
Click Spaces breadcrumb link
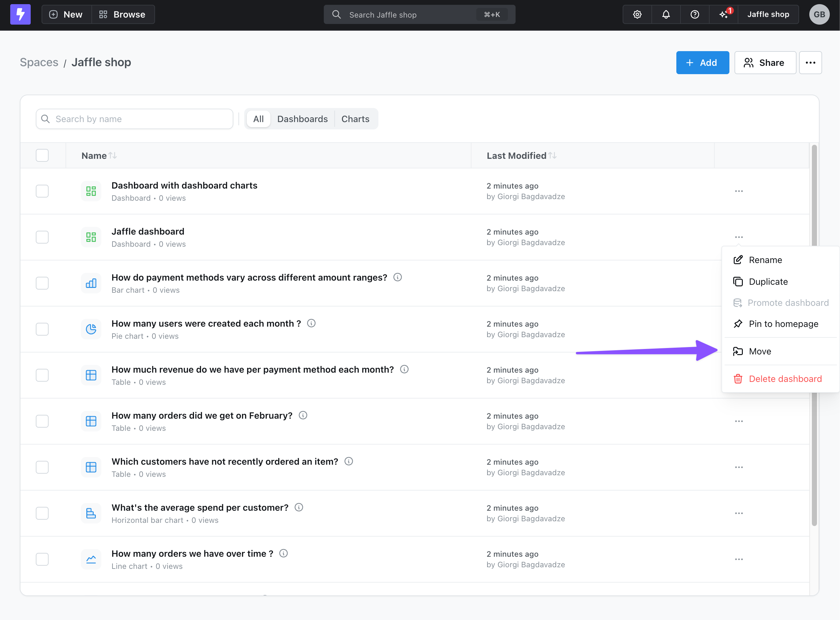39,62
